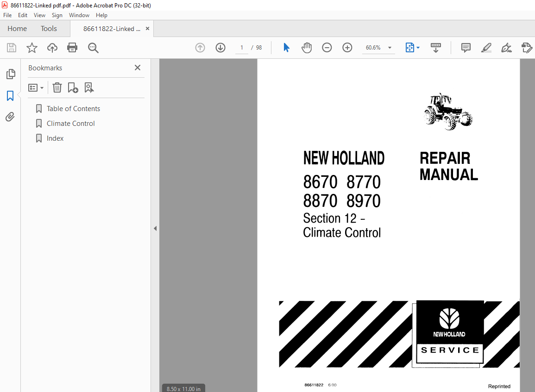Switch to the Home tab
This screenshot has height=392, width=535.
point(17,29)
